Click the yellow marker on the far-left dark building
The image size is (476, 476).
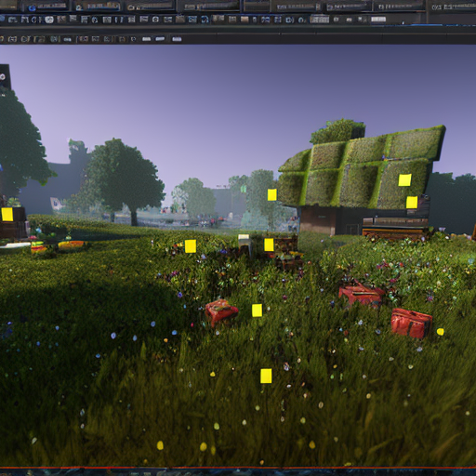(7, 214)
